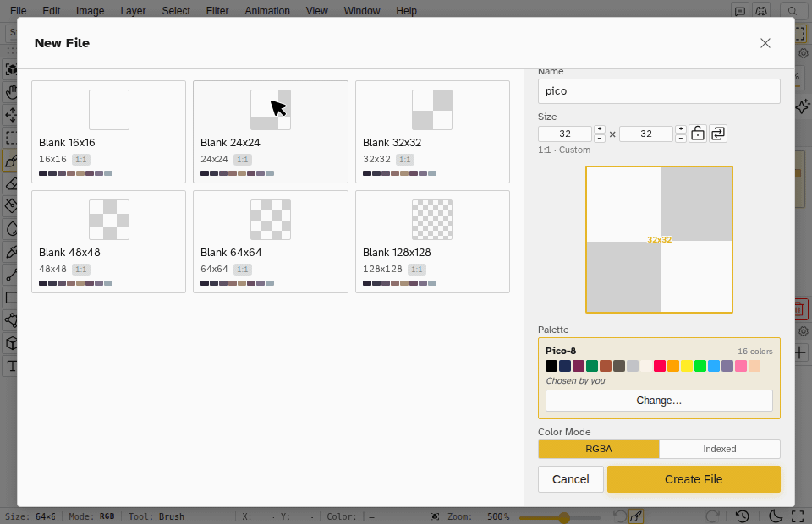Screen dimensions: 812x524
Task: Open the Filter menu
Action: tap(217, 11)
